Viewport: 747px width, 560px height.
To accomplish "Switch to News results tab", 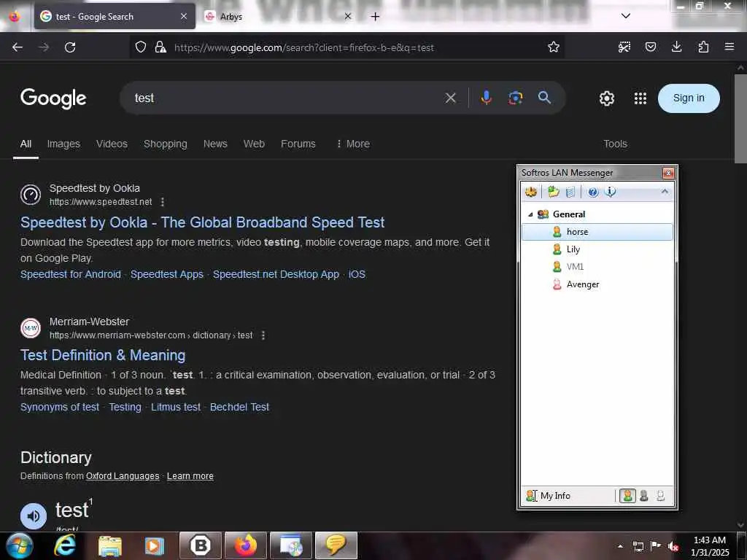I will 215,144.
